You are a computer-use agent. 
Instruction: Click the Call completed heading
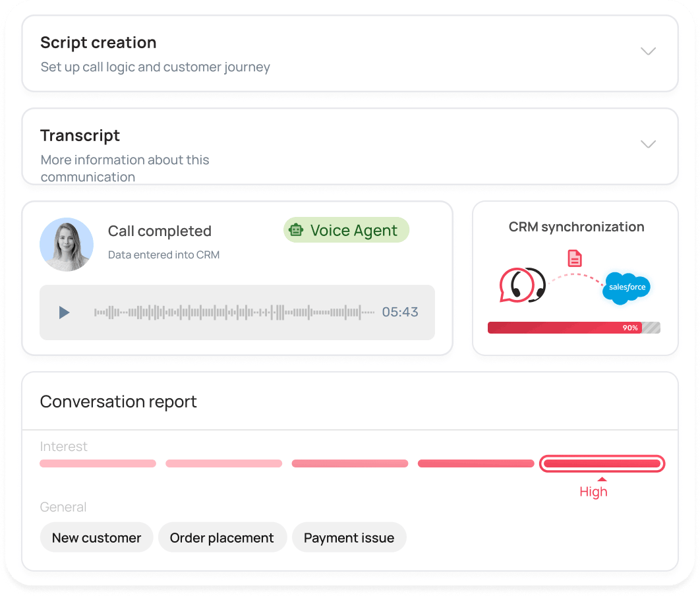(x=160, y=231)
